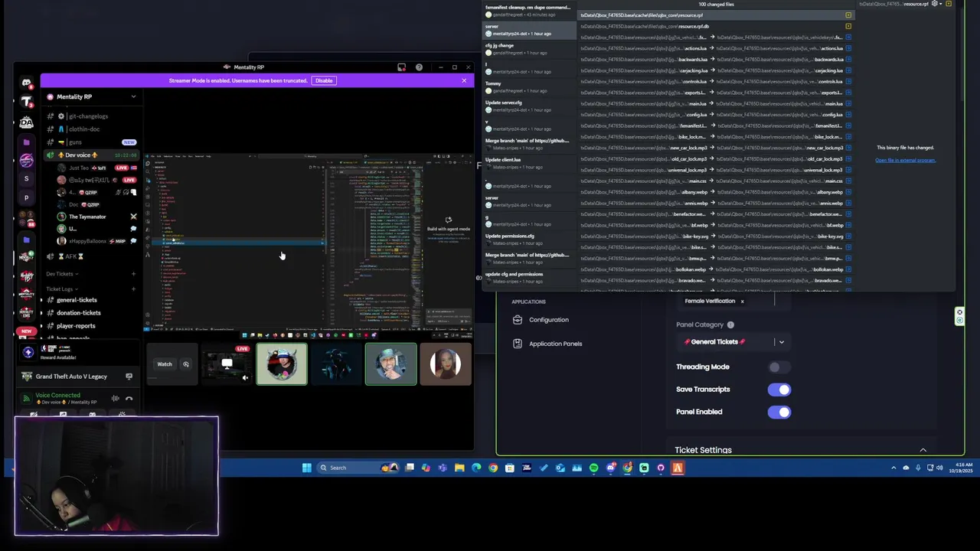Open the git-changelogs channel
The height and width of the screenshot is (551, 980).
point(90,116)
